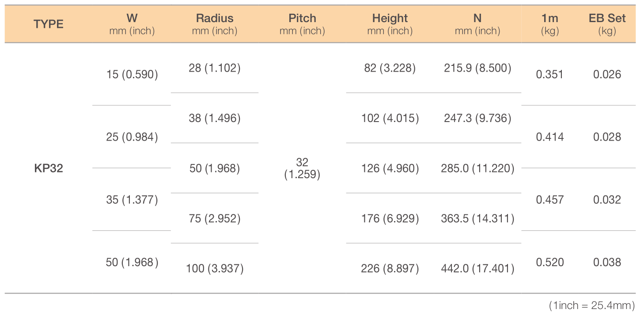The width and height of the screenshot is (644, 317).
Task: Click the weight value 0.414
Action: click(x=550, y=137)
